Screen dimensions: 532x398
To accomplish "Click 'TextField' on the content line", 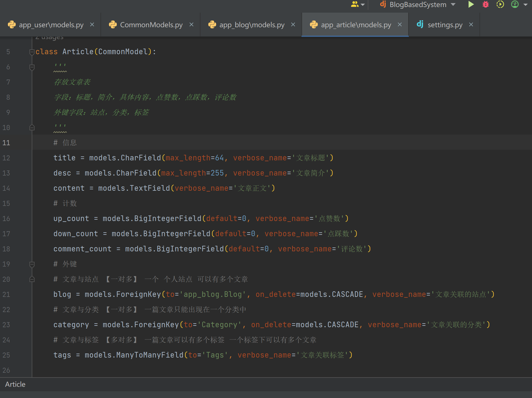I will (150, 188).
